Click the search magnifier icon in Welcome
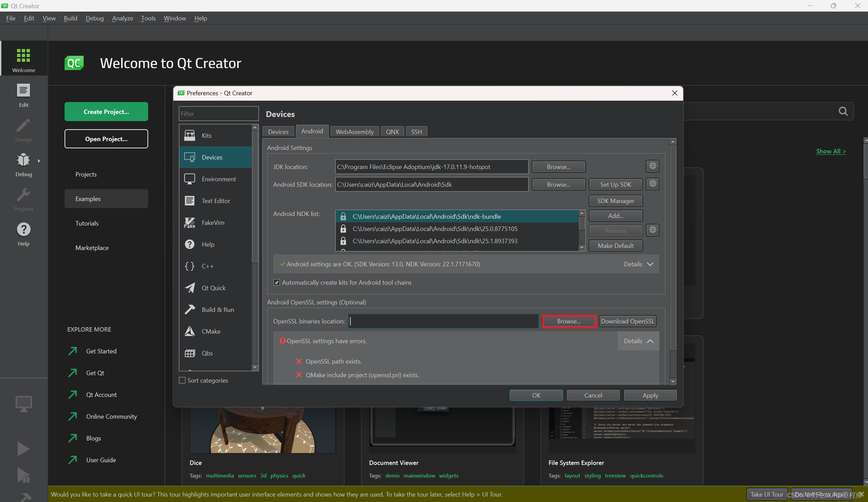The width and height of the screenshot is (868, 502). [x=843, y=111]
